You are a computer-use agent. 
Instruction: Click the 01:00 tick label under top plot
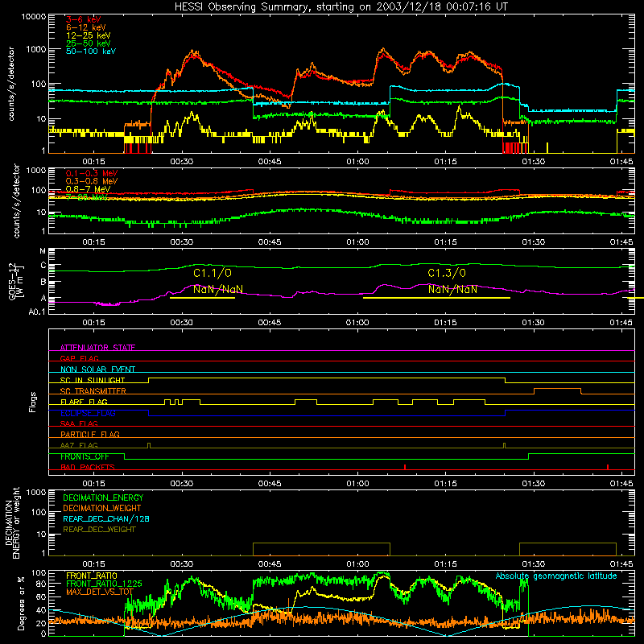357,162
